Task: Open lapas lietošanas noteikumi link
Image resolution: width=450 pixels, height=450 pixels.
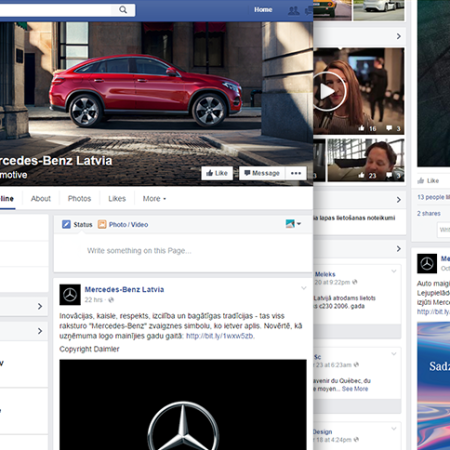Action: click(354, 218)
